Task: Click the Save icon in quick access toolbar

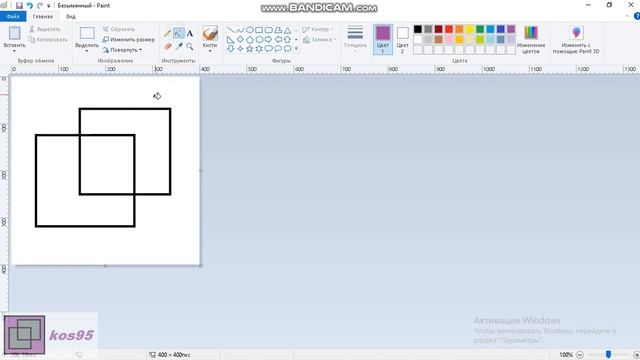Action: point(19,6)
